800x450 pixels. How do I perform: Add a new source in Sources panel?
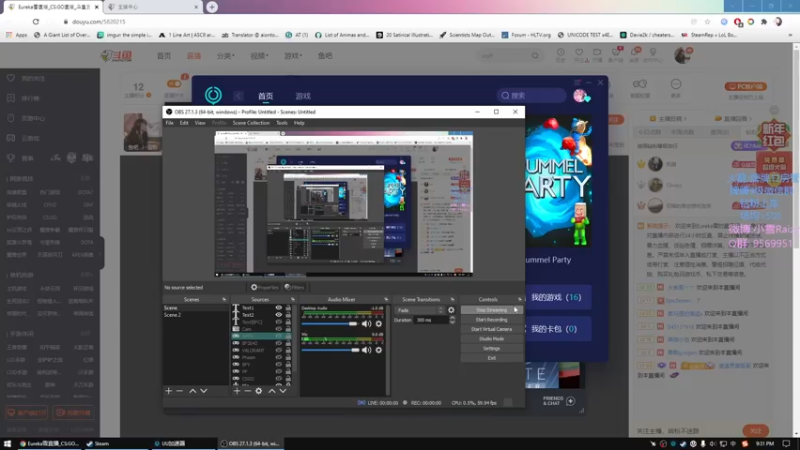point(237,391)
